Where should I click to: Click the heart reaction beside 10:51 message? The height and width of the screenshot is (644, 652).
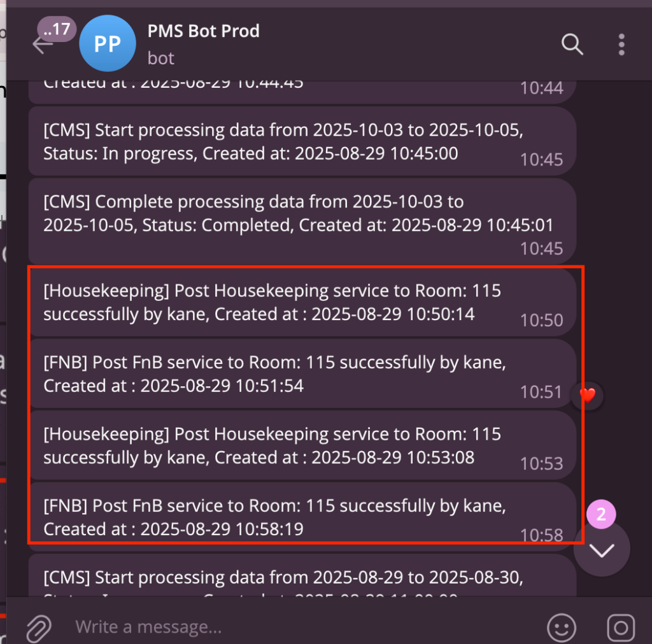click(x=587, y=396)
